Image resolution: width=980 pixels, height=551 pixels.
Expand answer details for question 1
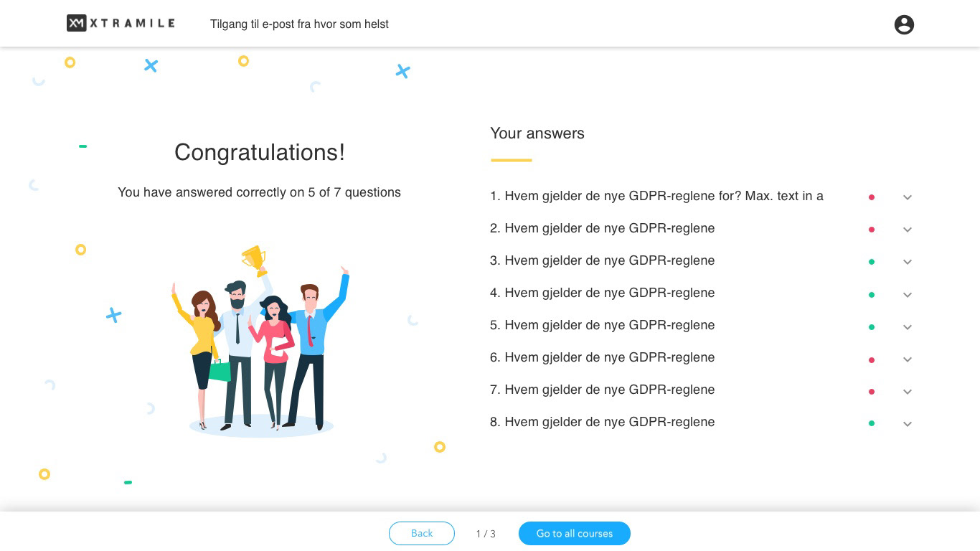[908, 197]
